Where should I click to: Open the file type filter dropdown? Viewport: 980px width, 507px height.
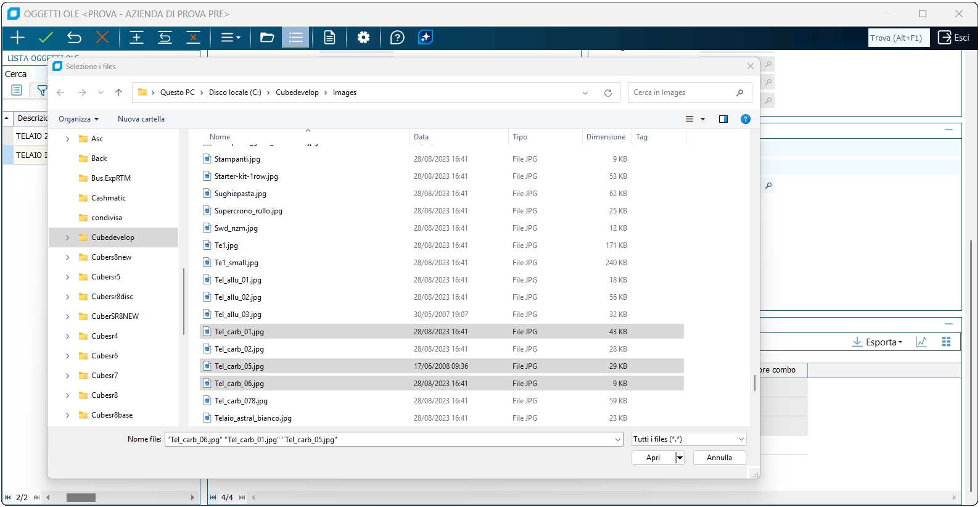coord(688,439)
